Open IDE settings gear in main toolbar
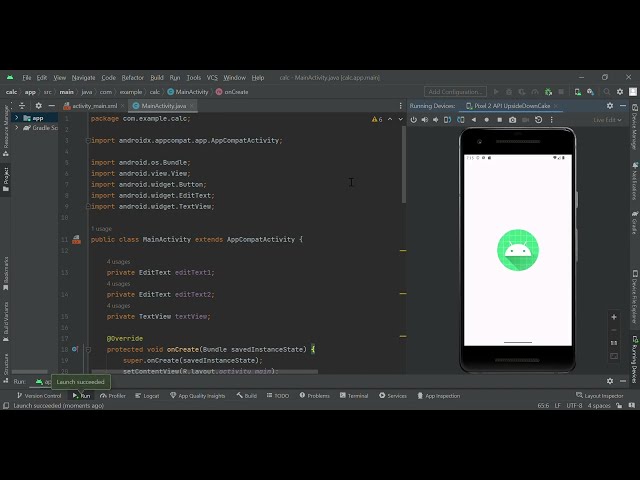640x480 pixels. click(620, 92)
